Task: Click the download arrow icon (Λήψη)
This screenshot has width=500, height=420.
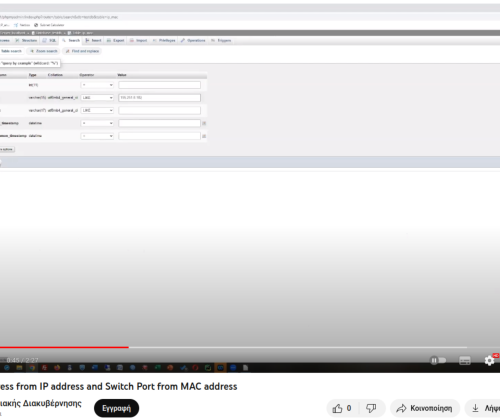Action: 476,408
